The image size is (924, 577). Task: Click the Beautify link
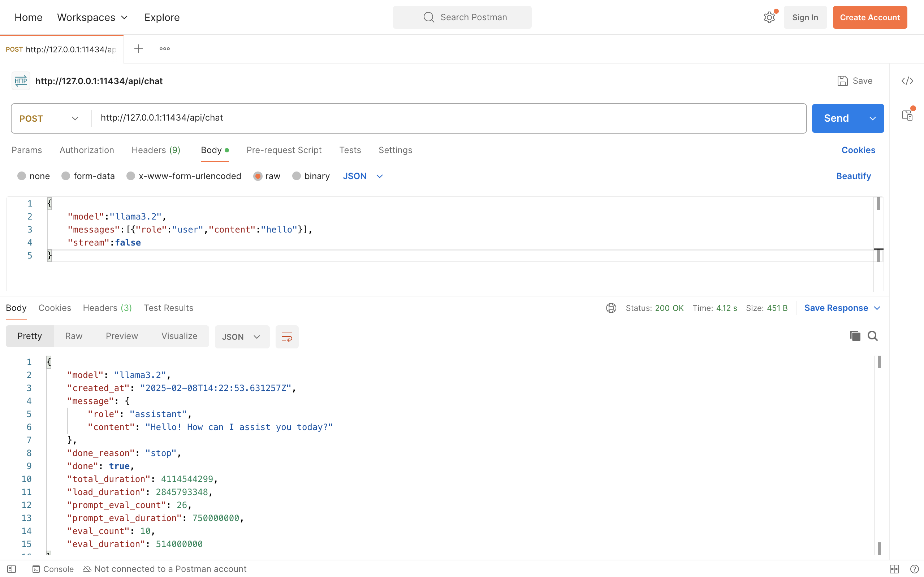854,176
